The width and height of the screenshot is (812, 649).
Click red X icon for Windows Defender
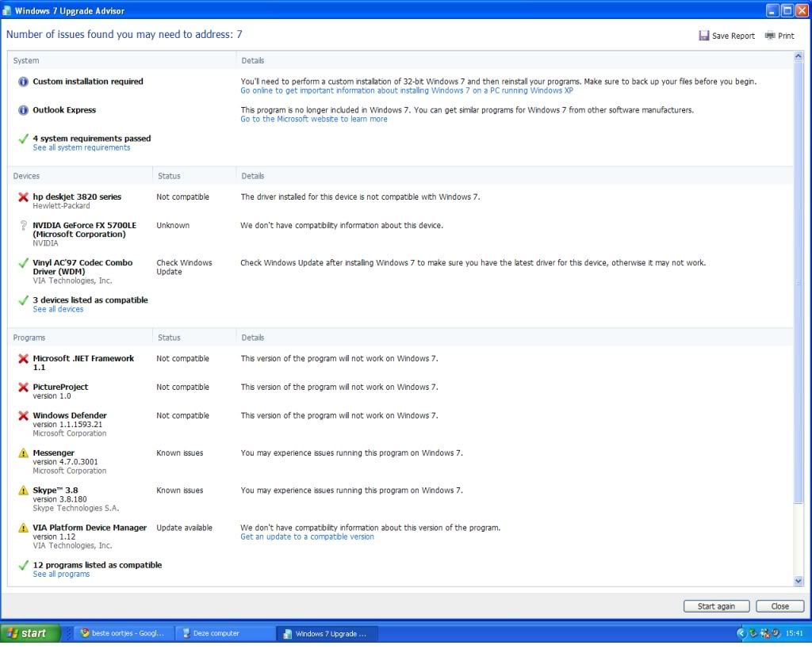[23, 415]
